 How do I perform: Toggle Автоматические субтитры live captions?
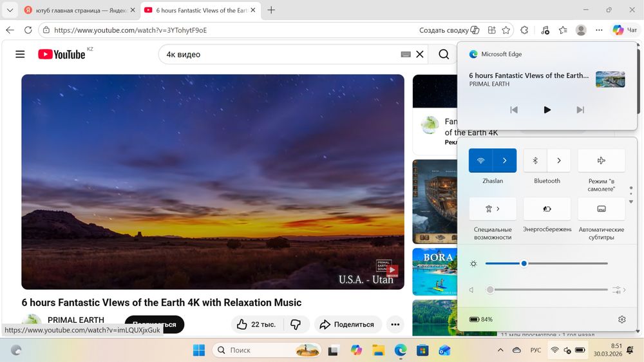click(601, 209)
